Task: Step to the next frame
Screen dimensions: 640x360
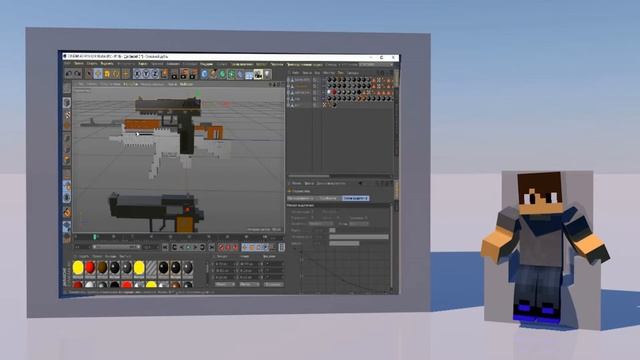Action: tap(195, 247)
